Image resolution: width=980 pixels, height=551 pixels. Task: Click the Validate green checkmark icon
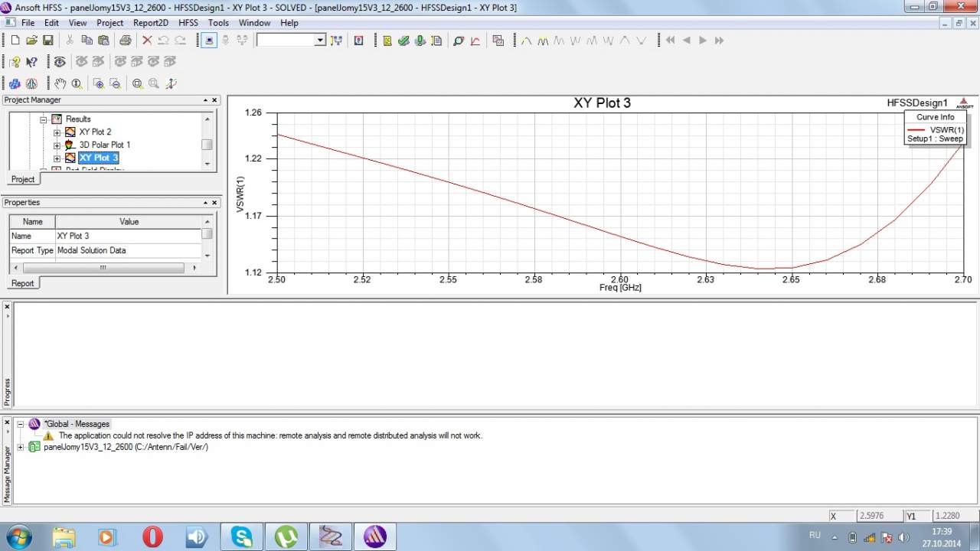click(403, 41)
